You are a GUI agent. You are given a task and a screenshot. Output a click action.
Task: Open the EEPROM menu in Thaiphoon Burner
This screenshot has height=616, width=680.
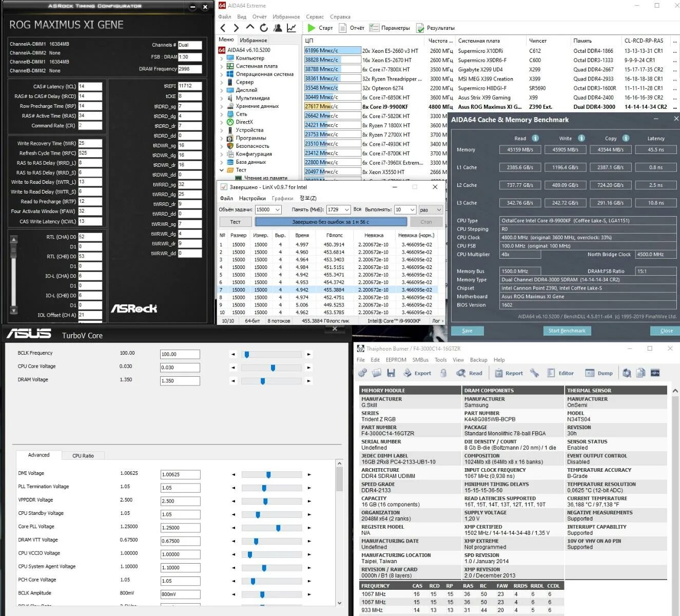pyautogui.click(x=396, y=360)
